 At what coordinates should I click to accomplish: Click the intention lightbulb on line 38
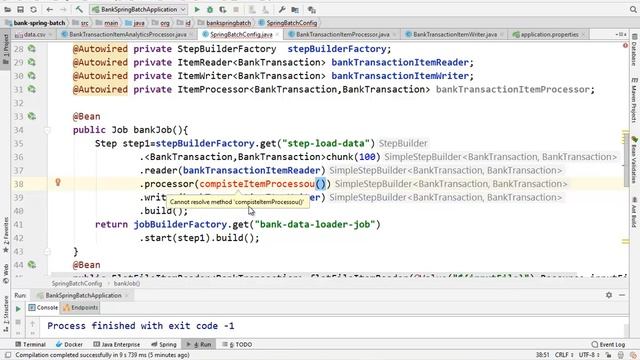[58, 182]
